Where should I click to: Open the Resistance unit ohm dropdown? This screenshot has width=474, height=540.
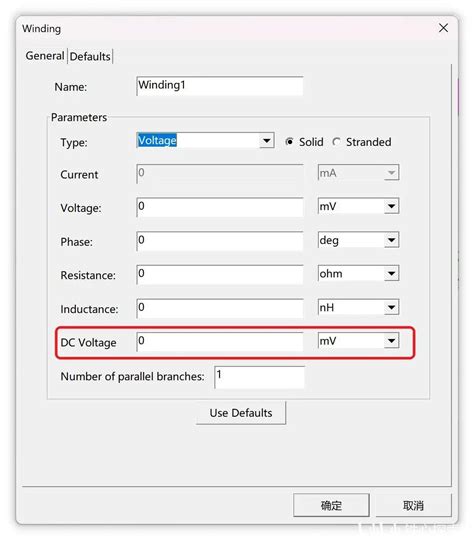[x=358, y=274]
